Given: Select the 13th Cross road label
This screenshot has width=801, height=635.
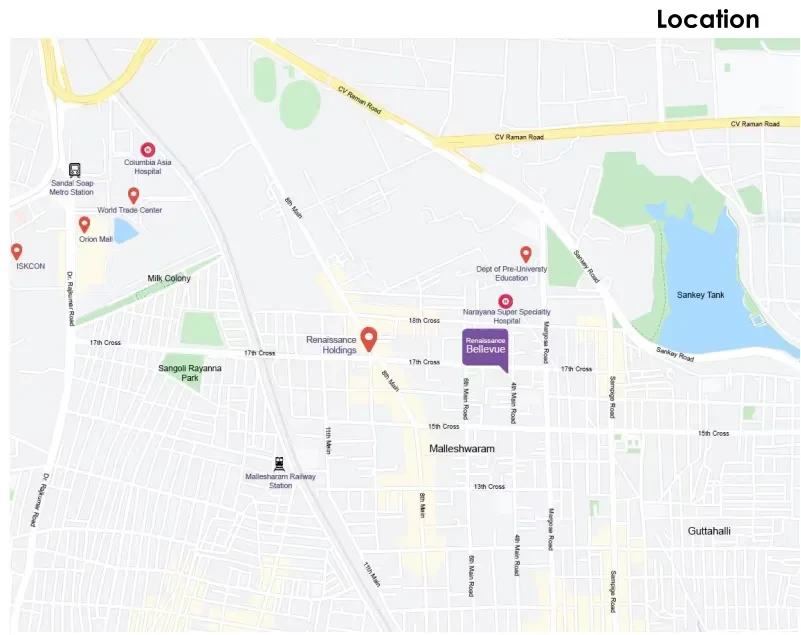Looking at the screenshot, I should (x=489, y=486).
